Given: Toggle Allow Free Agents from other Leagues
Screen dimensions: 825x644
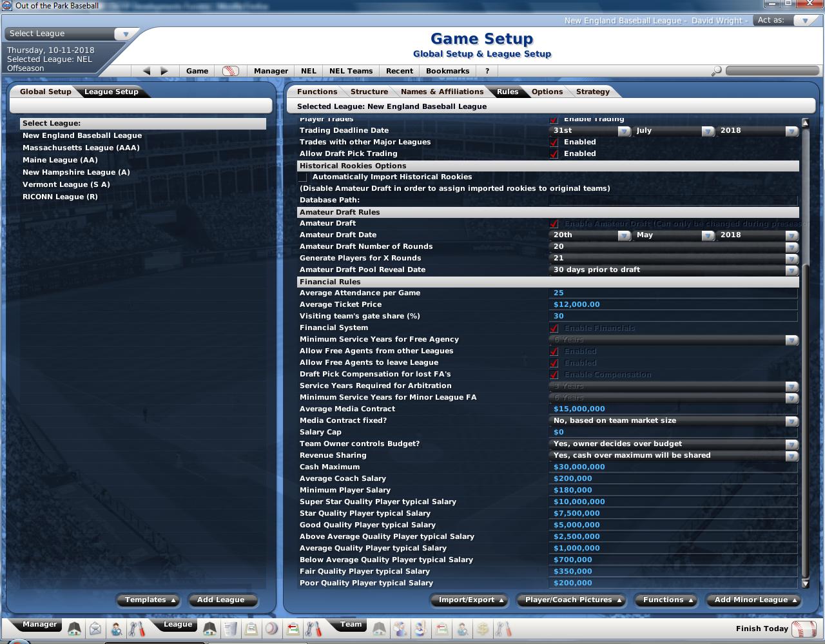Looking at the screenshot, I should tap(554, 351).
